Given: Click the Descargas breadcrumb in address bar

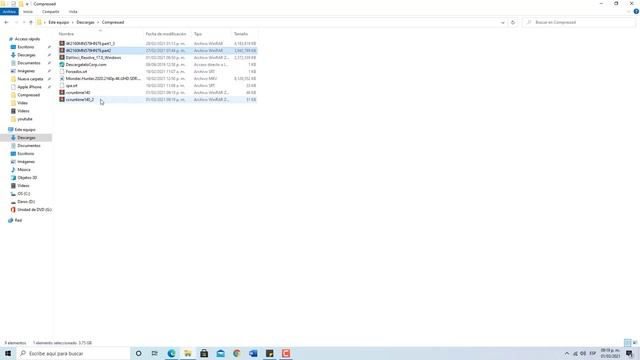Looking at the screenshot, I should click(85, 22).
